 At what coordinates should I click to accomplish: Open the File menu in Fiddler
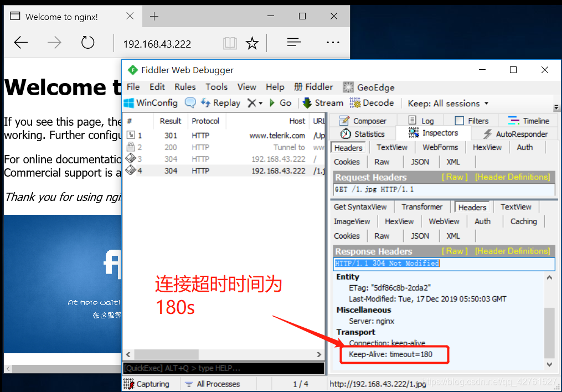pyautogui.click(x=133, y=87)
